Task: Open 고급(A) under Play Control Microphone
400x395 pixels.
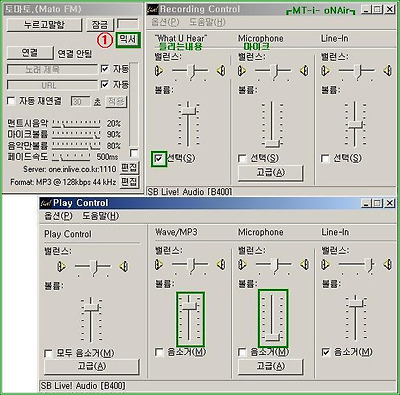Action: (x=271, y=366)
